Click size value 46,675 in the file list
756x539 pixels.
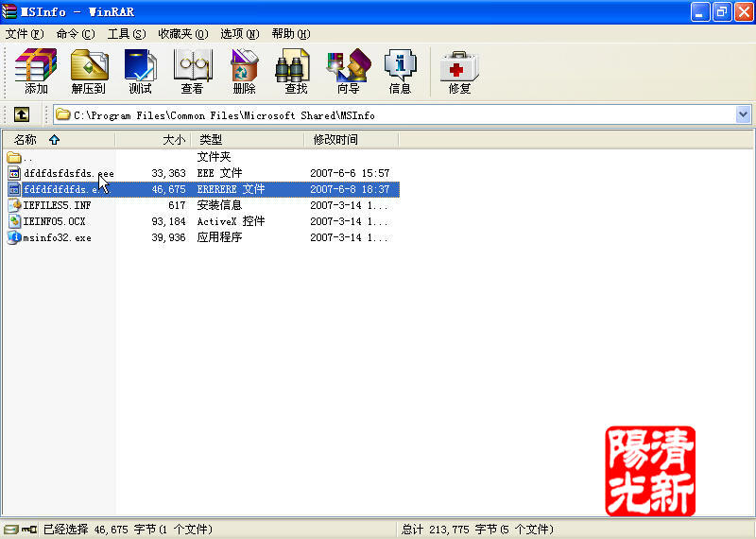point(168,189)
